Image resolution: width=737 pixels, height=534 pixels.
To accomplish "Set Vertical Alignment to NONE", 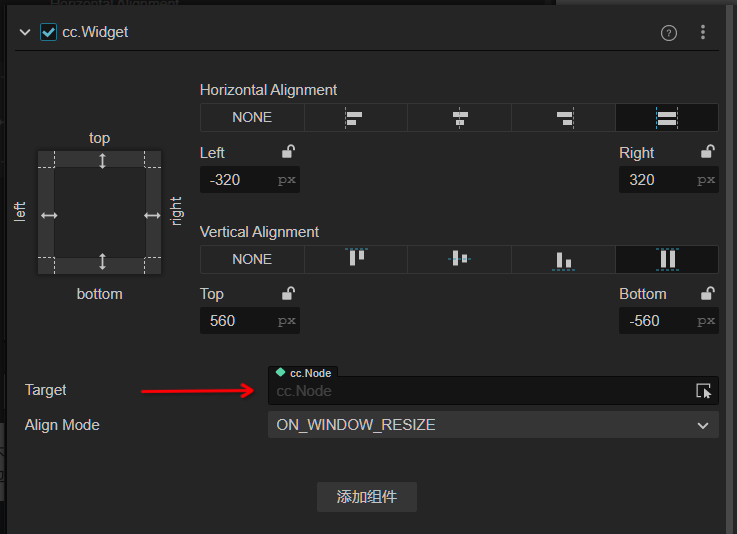I will (x=252, y=259).
